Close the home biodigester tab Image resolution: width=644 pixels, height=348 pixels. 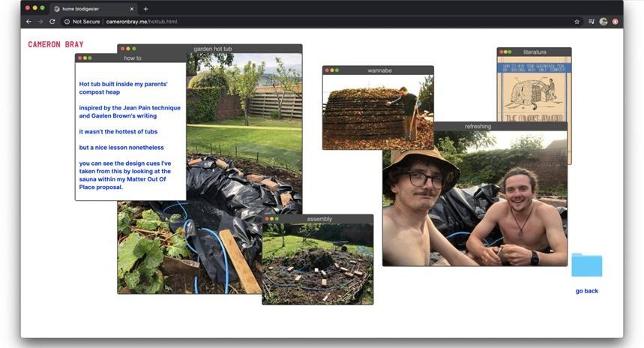point(130,9)
